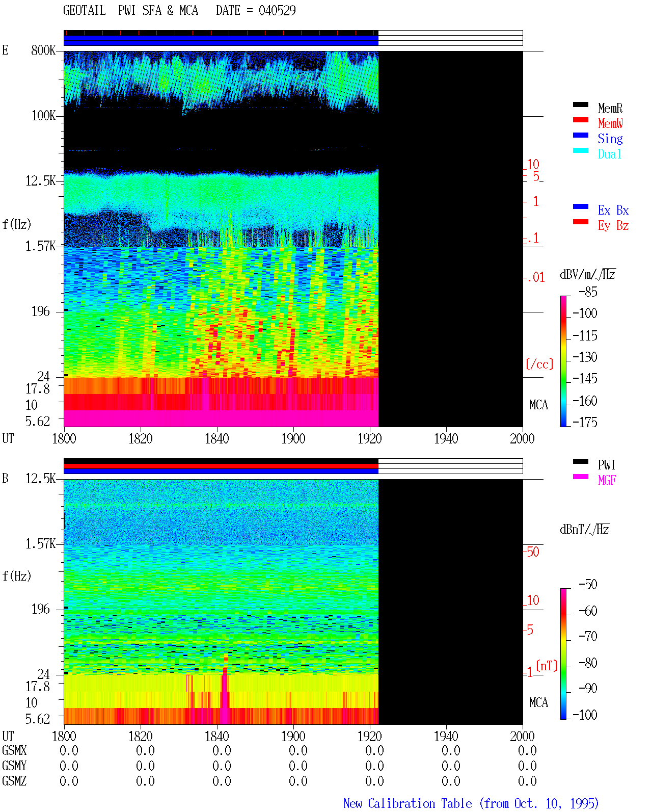The image size is (652, 812).
Task: Click the blue status bar above the E spectrogram
Action: (221, 40)
